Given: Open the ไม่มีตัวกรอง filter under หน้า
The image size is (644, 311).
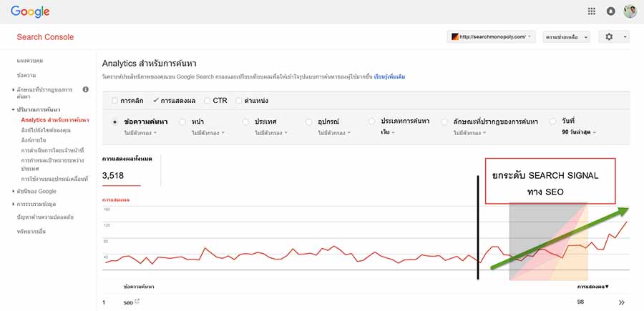Looking at the screenshot, I should 208,133.
